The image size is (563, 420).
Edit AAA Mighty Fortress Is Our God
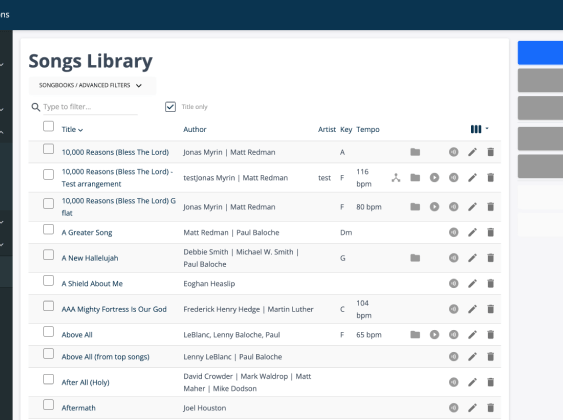[473, 309]
